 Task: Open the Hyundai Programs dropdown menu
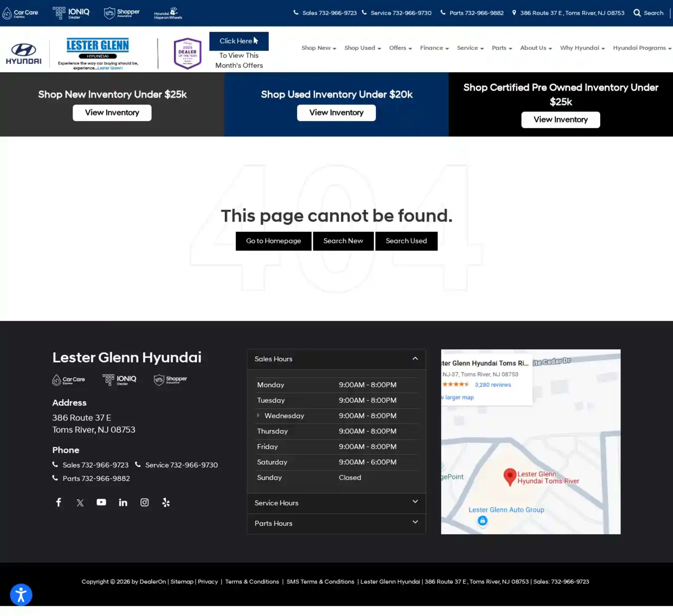642,48
